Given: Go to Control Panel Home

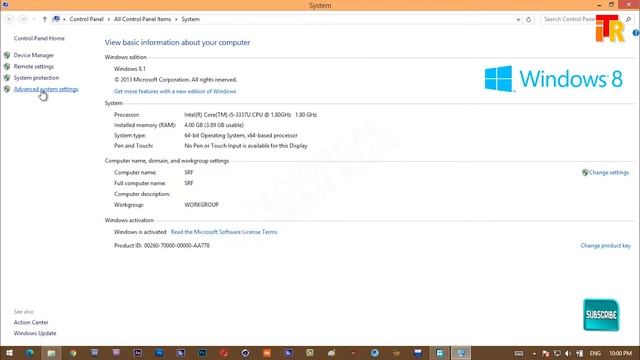Looking at the screenshot, I should (x=39, y=38).
